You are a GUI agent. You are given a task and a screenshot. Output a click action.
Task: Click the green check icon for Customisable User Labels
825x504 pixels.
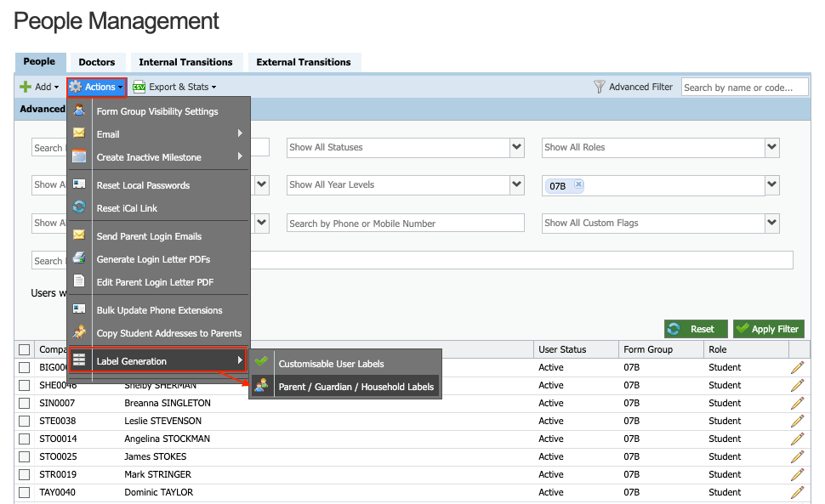point(261,362)
